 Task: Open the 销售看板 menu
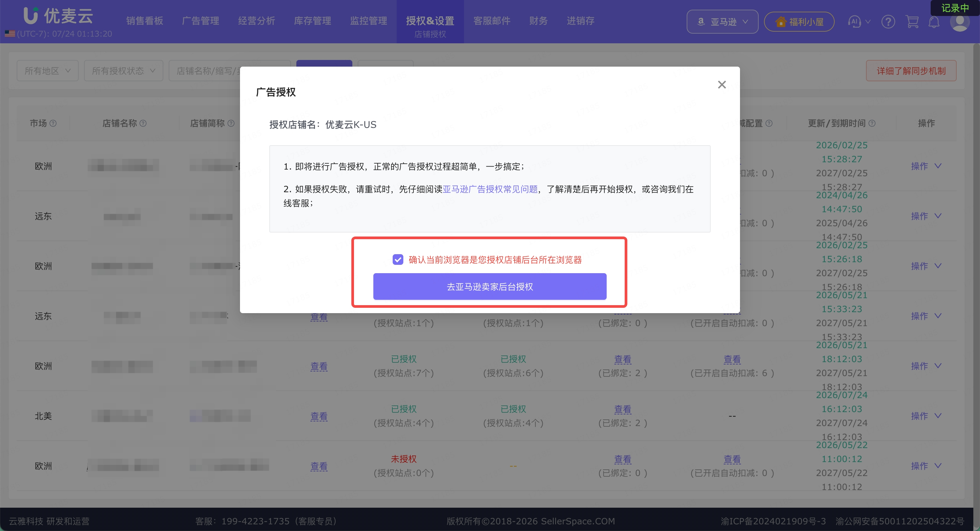145,21
